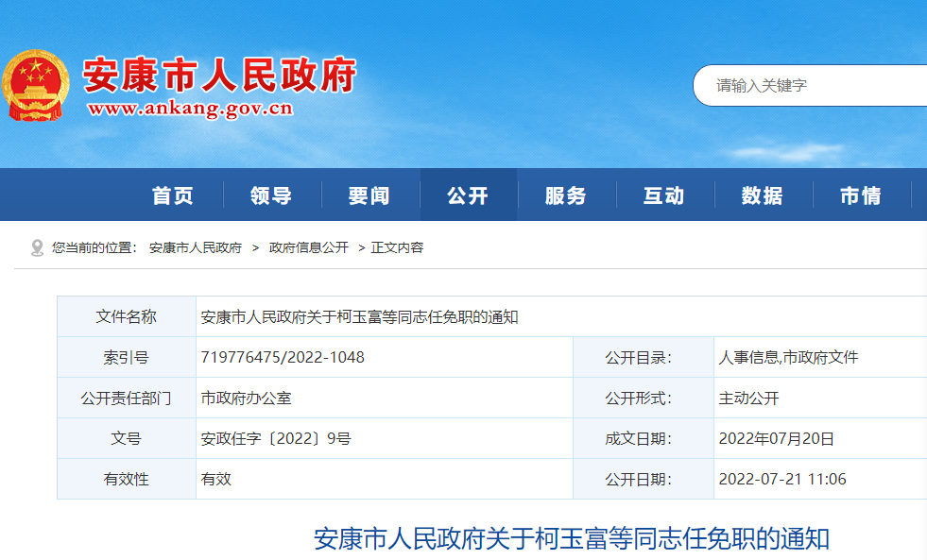Open the 数据 navigation tab
The height and width of the screenshot is (560, 927).
(763, 195)
